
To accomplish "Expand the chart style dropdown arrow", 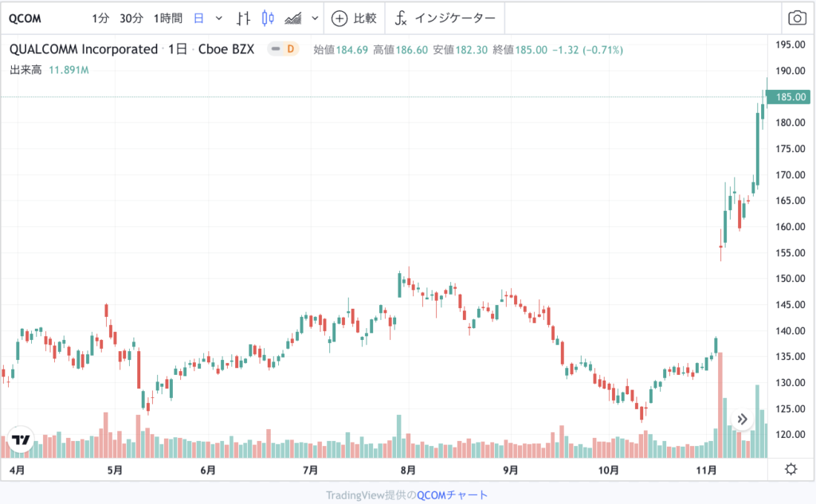I will point(315,19).
